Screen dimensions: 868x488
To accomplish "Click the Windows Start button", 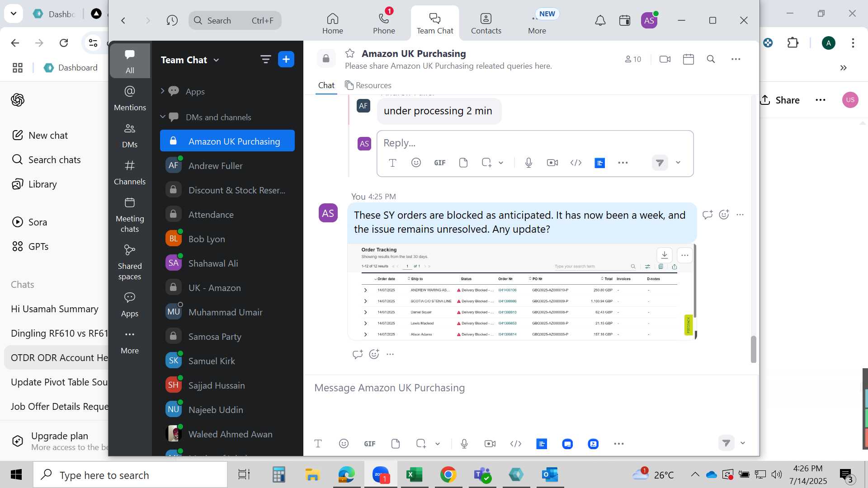I will point(16,474).
